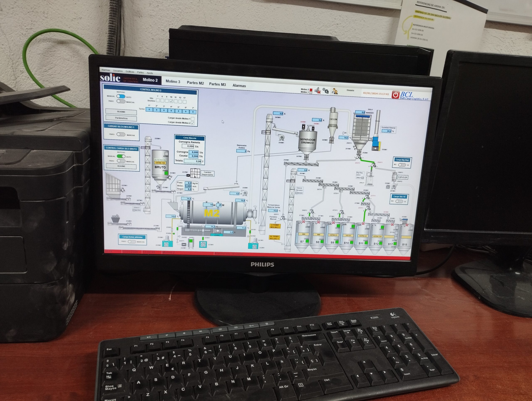Click the FLIP-FLOP button
Screen dimensions: 532x401
[402, 177]
